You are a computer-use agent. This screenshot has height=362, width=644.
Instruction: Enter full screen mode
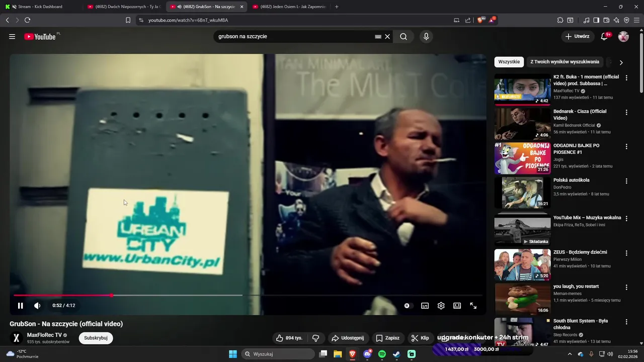[x=473, y=306]
